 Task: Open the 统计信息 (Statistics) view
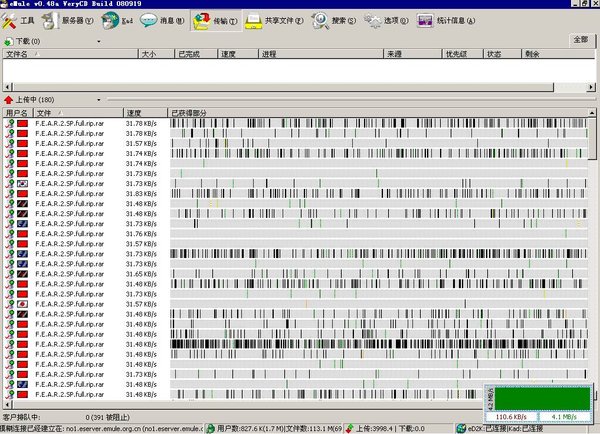(446, 21)
